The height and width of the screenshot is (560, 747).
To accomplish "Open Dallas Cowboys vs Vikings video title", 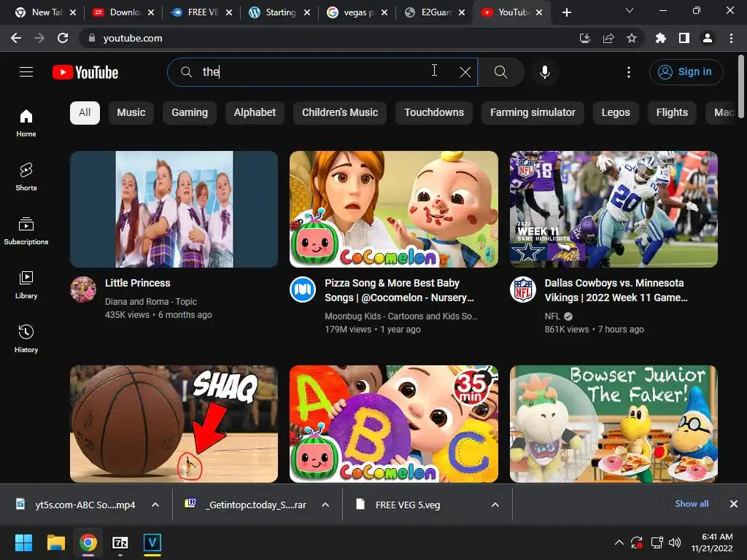I will tap(616, 290).
